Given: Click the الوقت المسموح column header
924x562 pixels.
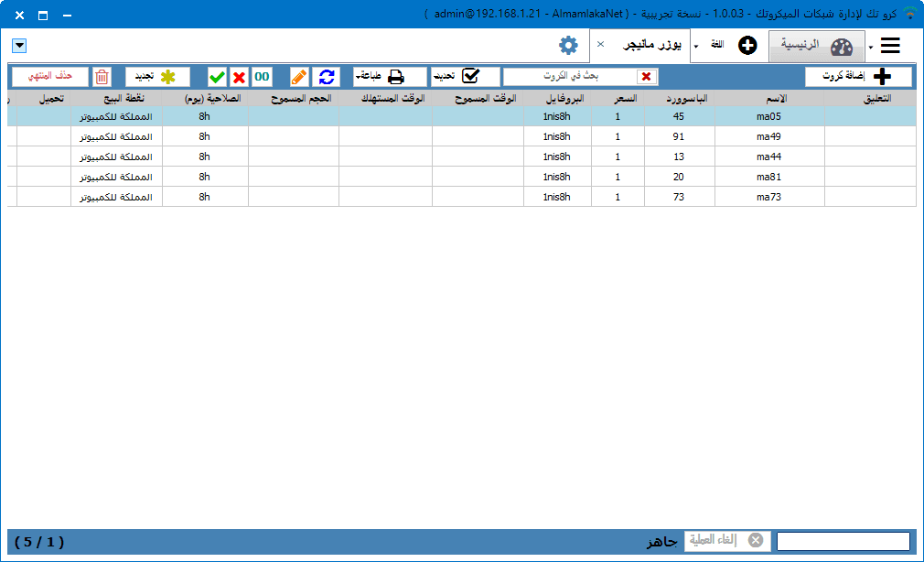Looking at the screenshot, I should 478,99.
